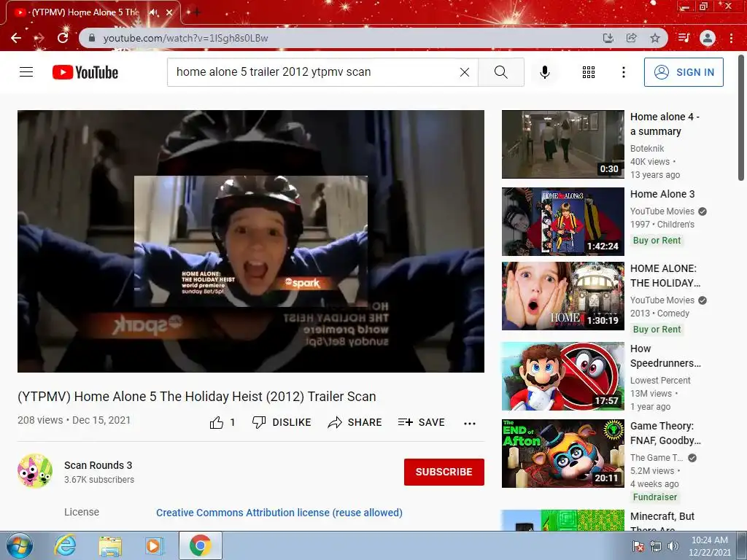The height and width of the screenshot is (560, 747).
Task: Clear the search box with the X
Action: [x=465, y=72]
